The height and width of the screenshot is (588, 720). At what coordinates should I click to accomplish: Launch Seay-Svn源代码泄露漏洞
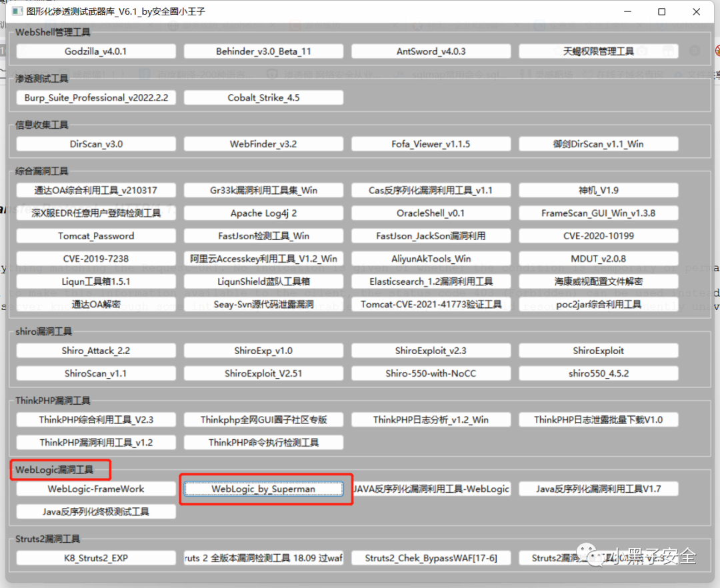[263, 304]
